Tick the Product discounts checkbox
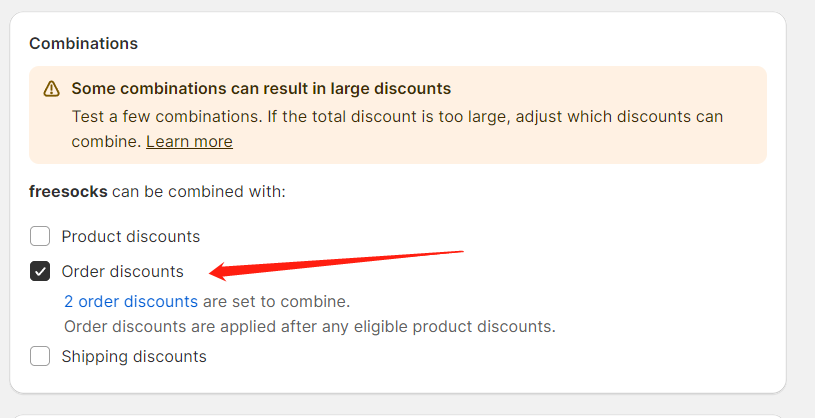815x418 pixels. pyautogui.click(x=40, y=236)
